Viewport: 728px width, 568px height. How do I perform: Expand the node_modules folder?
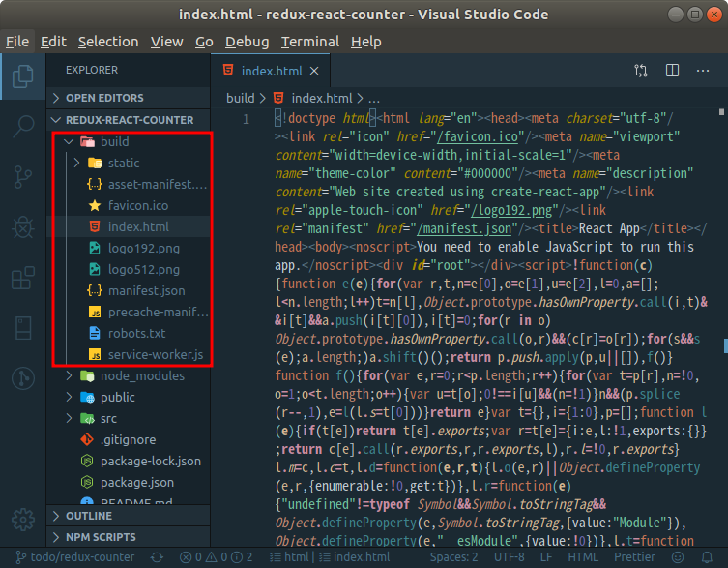(x=129, y=376)
